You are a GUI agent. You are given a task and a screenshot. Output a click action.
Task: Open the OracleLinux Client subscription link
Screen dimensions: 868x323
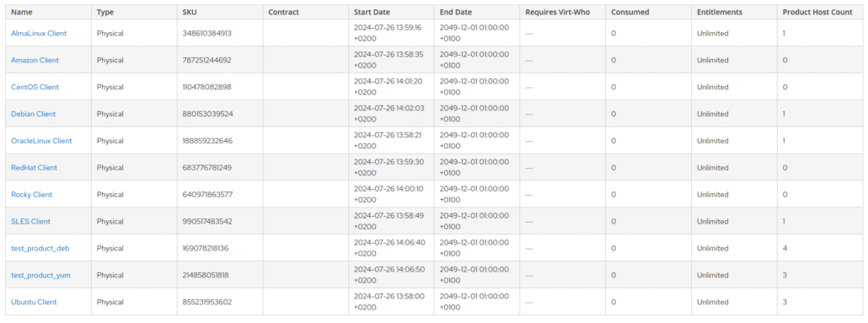point(41,141)
